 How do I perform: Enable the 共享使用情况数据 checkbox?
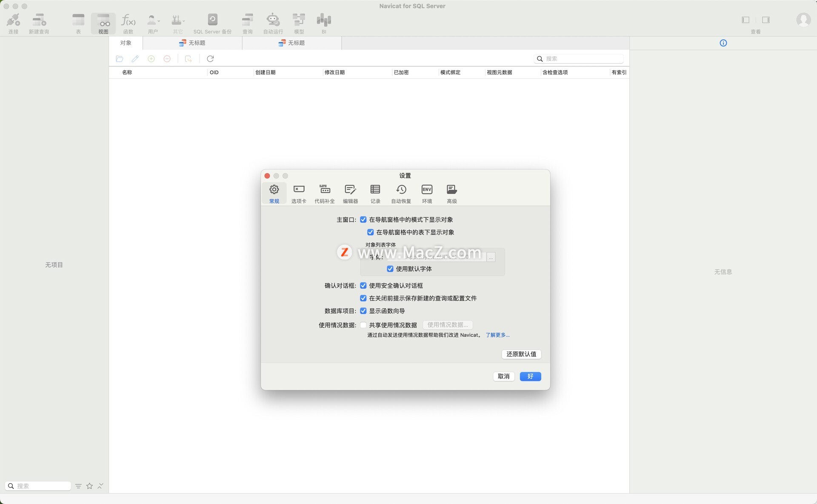tap(363, 325)
